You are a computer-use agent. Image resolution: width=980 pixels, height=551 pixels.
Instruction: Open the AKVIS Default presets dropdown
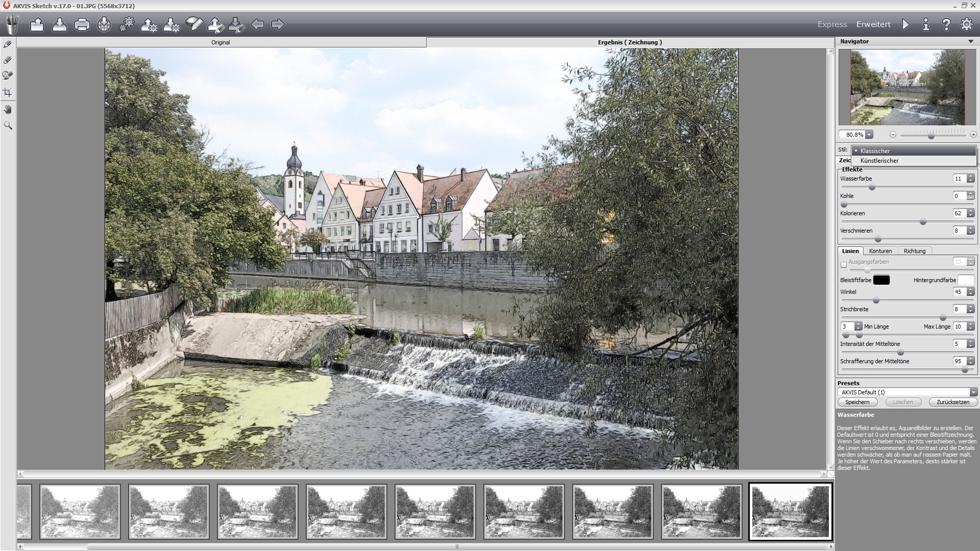coord(973,392)
